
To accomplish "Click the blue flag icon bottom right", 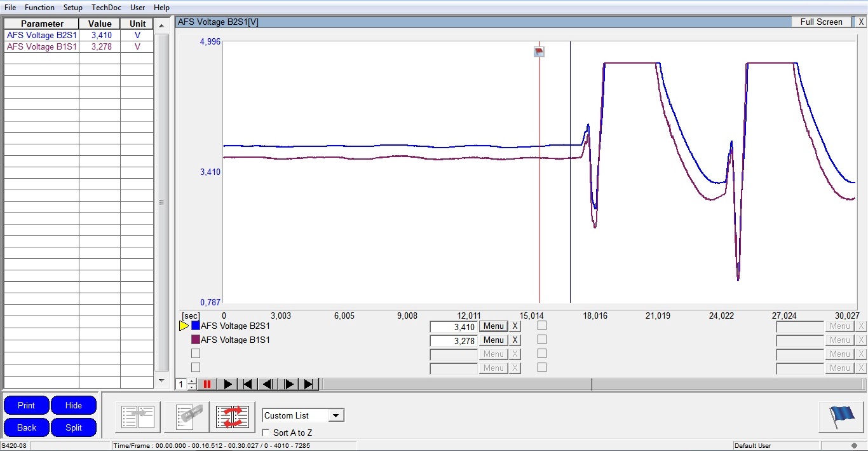I will click(841, 417).
